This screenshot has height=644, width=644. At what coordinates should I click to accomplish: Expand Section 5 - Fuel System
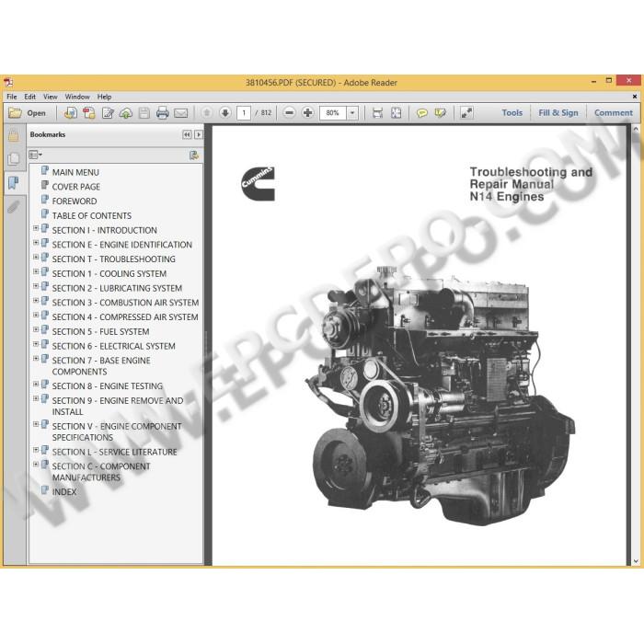click(36, 329)
